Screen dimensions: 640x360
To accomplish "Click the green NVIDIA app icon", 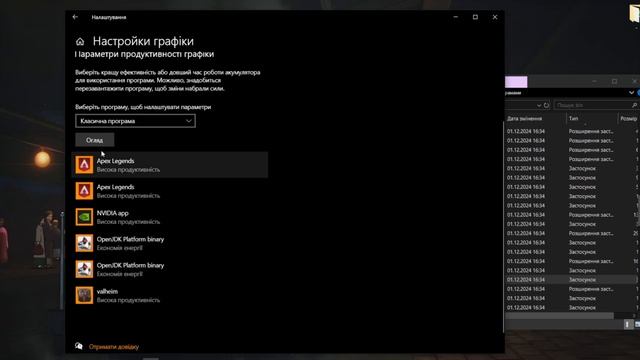I will point(84,217).
